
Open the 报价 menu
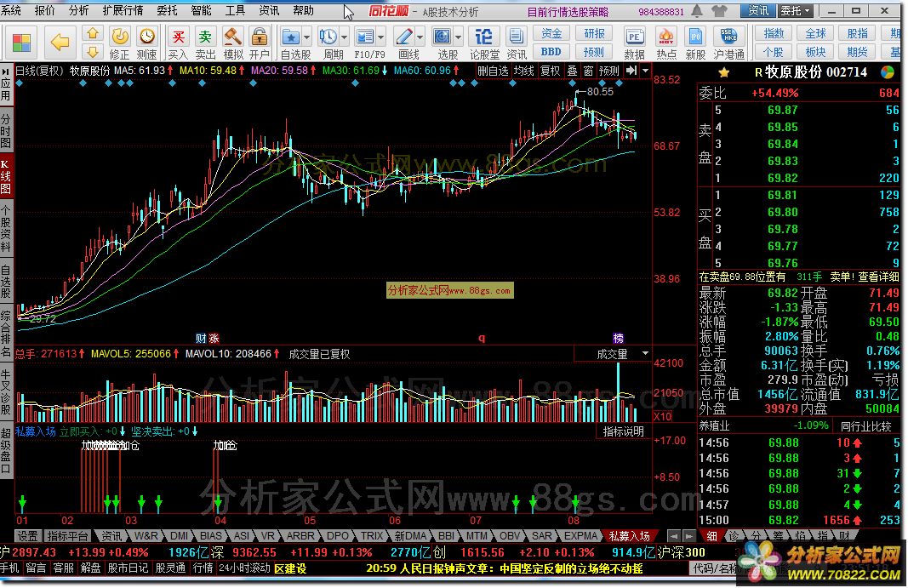(x=44, y=10)
